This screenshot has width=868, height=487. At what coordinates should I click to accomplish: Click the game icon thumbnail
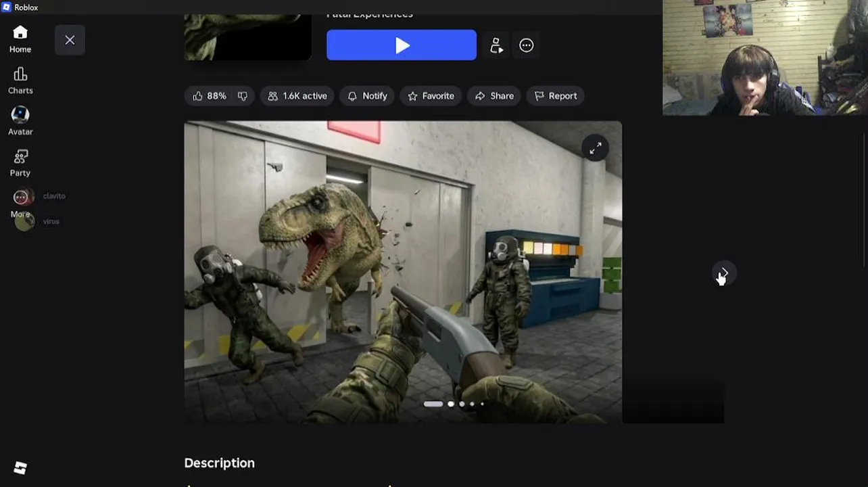tap(248, 37)
